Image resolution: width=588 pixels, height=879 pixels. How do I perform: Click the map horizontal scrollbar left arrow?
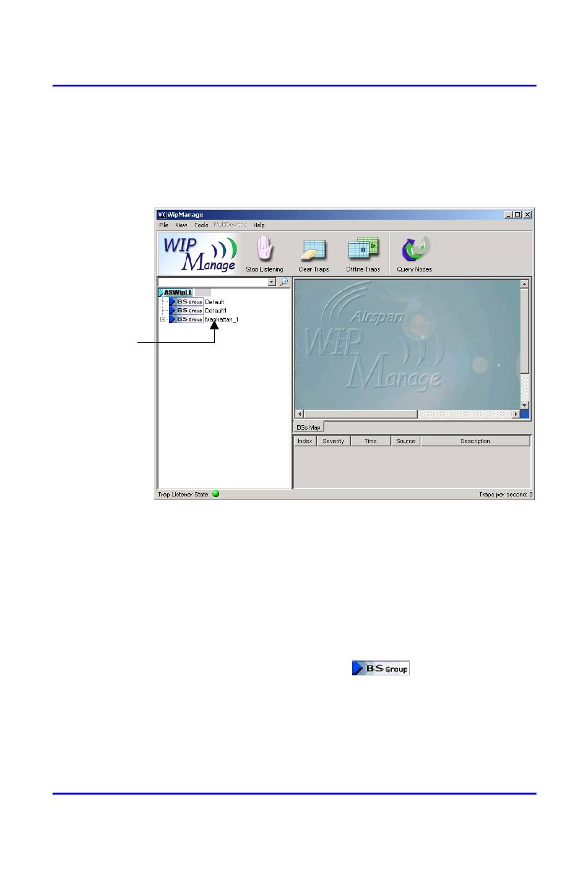300,414
